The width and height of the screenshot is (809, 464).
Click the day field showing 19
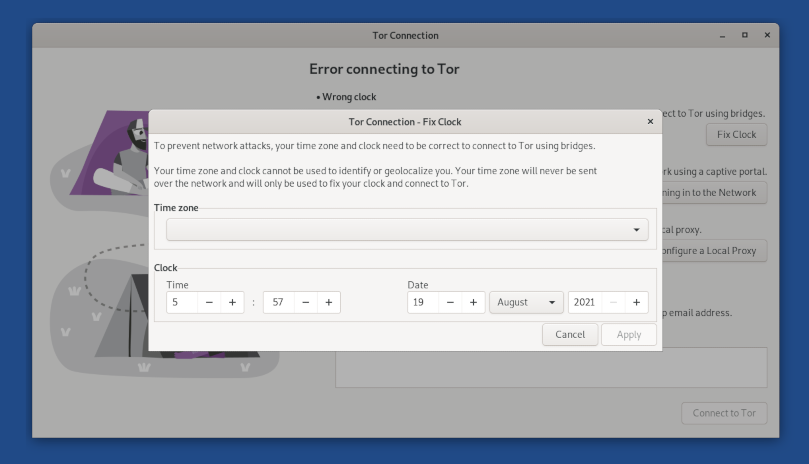[x=422, y=302]
